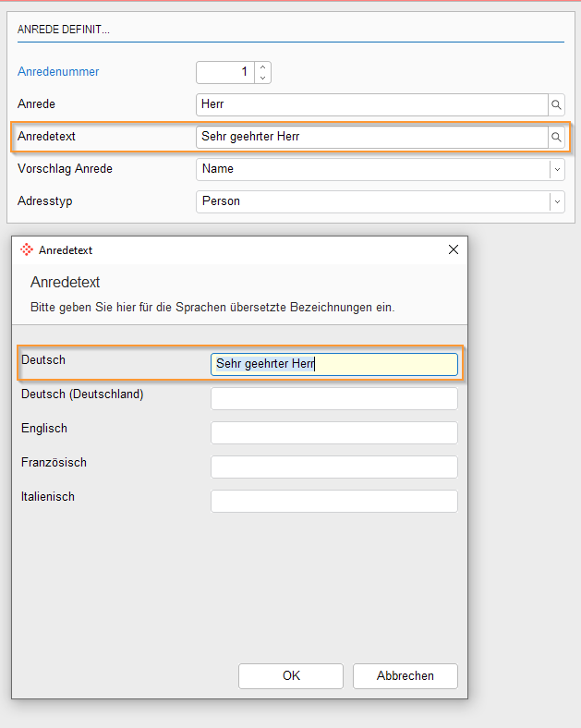Click the Anrede text field containing Herr
581x728 pixels.
click(x=371, y=105)
